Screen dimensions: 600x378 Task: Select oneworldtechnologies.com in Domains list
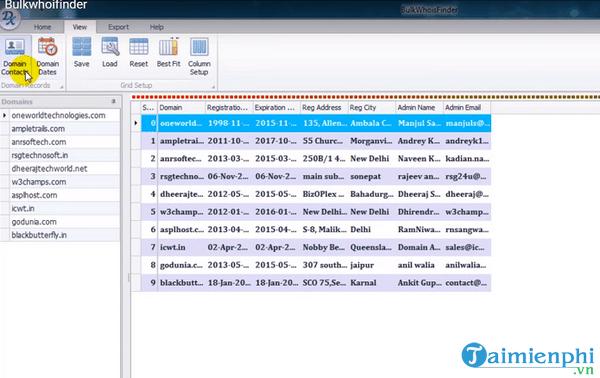pyautogui.click(x=64, y=115)
